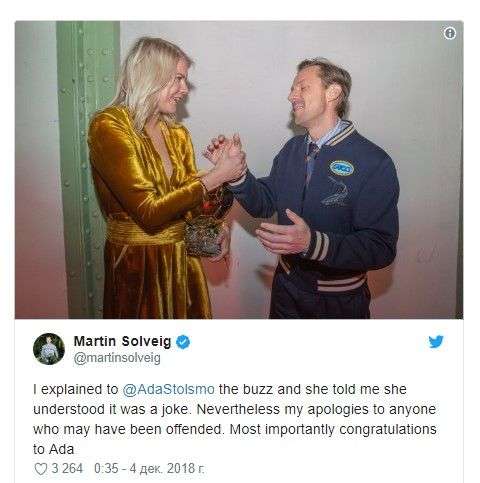Open the 0:35 tweet timestamp
480x483 pixels.
pos(106,468)
